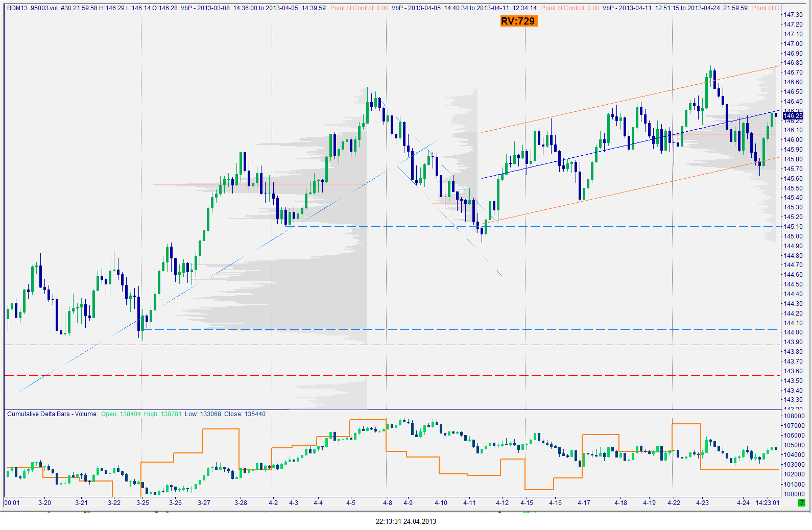Select the 4-11 date on time axis
Screen dimensions: 812x530
coord(469,503)
